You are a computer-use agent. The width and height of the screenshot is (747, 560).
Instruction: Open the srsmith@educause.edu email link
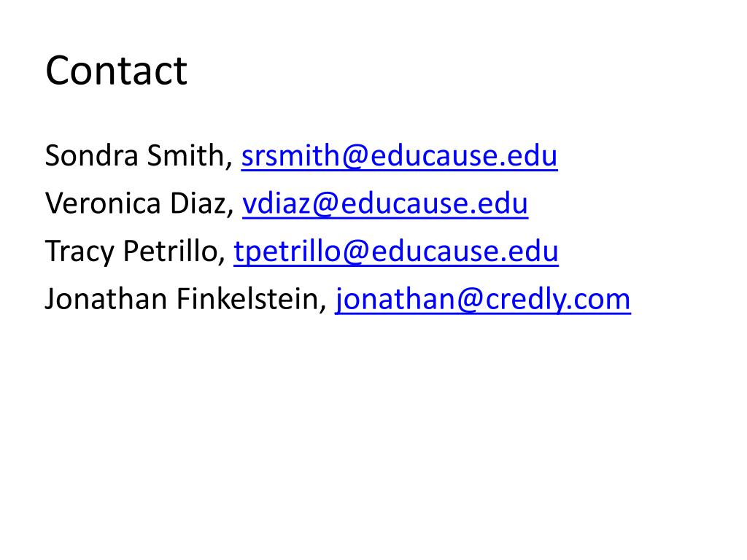399,156
